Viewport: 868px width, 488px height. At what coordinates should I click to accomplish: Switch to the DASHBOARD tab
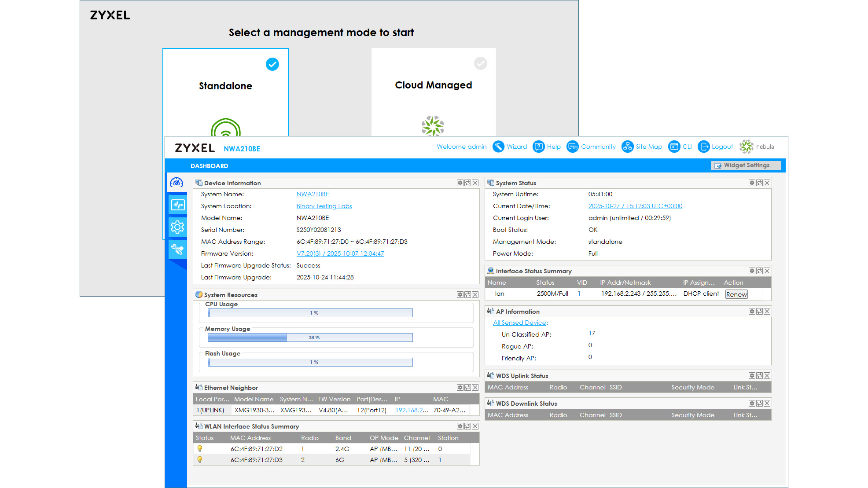[209, 165]
